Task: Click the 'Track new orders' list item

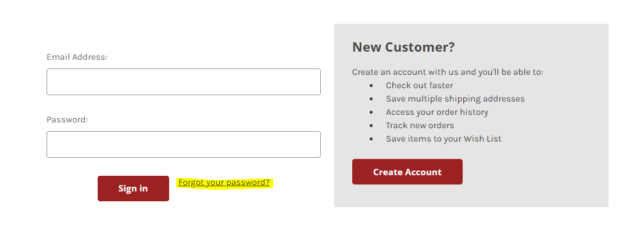Action: coord(420,125)
